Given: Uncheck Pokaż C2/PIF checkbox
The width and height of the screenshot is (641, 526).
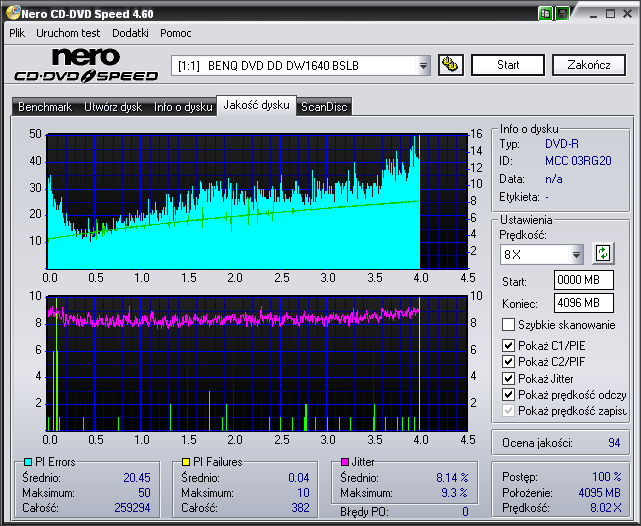Looking at the screenshot, I should [x=508, y=362].
